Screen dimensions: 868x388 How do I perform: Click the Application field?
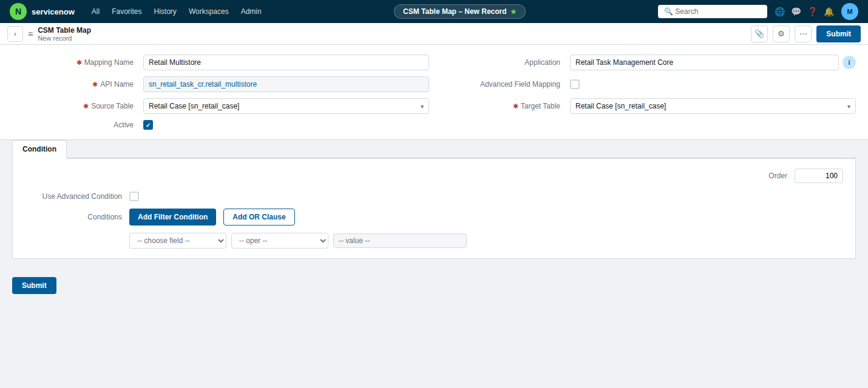[704, 62]
